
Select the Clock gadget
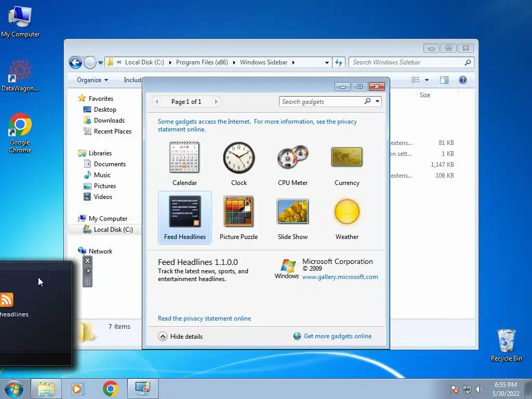click(239, 164)
